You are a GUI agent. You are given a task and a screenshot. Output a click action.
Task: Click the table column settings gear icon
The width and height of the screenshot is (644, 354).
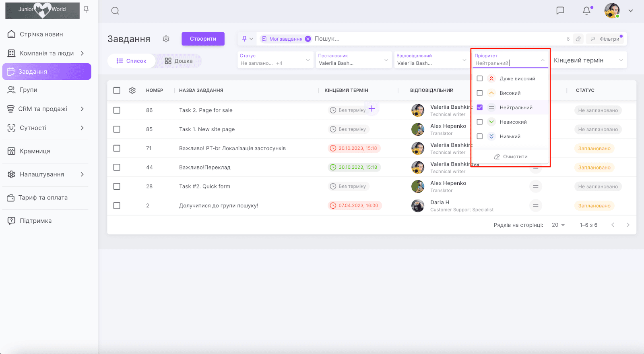132,91
